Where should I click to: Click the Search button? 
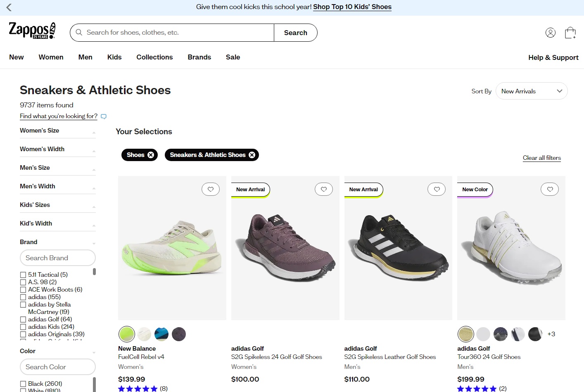coord(296,33)
